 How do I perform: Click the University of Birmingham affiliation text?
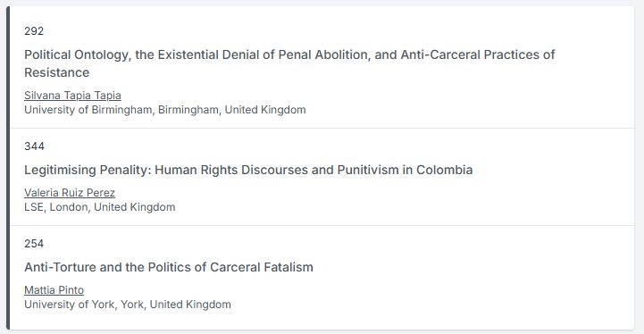pyautogui.click(x=165, y=110)
